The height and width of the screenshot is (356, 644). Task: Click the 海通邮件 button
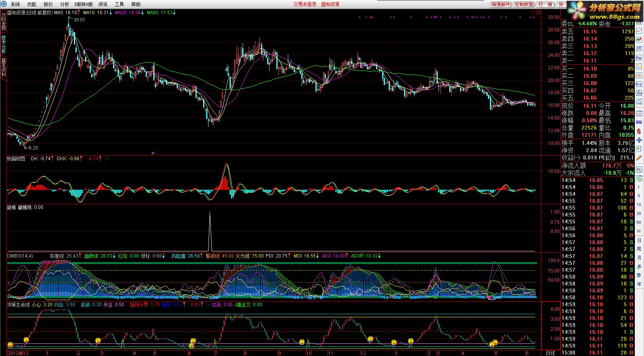pos(501,5)
